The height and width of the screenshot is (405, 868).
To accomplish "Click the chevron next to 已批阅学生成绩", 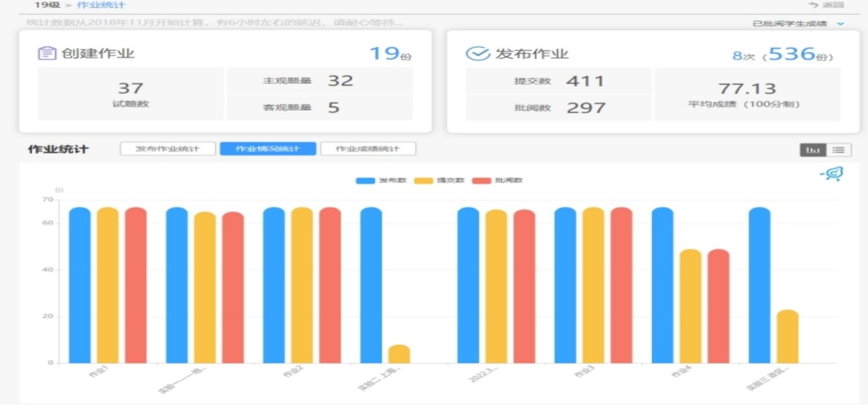I will click(x=841, y=24).
